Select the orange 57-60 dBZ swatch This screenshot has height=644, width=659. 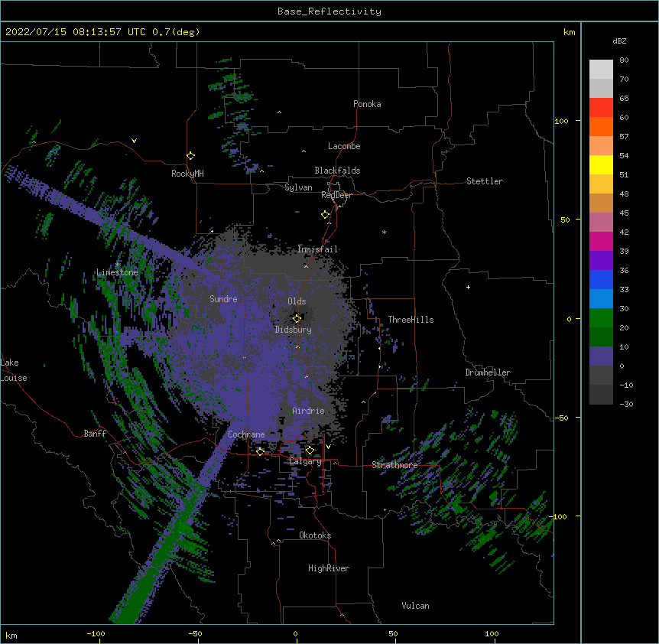pos(601,126)
